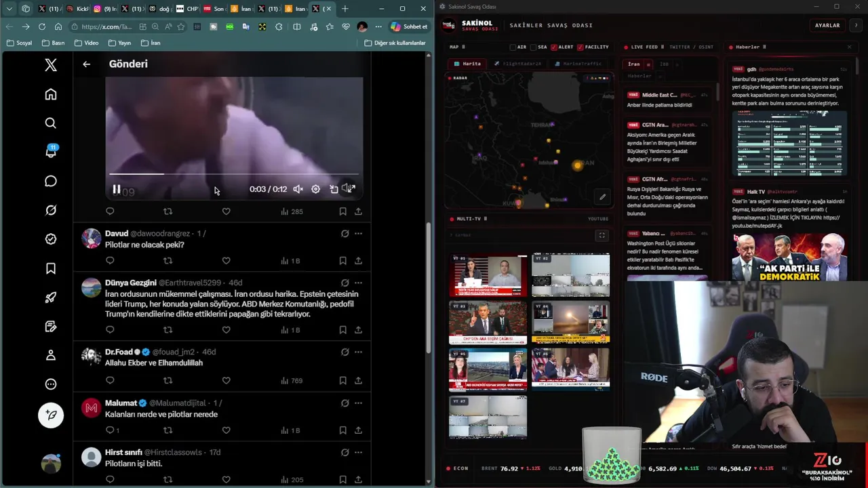Open the YOUTUBE source label in Multi-TV

pyautogui.click(x=598, y=219)
